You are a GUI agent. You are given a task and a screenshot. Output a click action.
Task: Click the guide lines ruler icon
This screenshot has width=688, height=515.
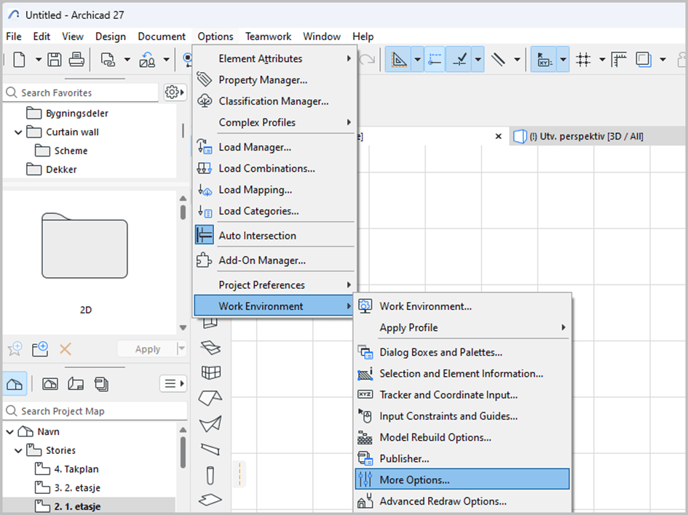619,59
